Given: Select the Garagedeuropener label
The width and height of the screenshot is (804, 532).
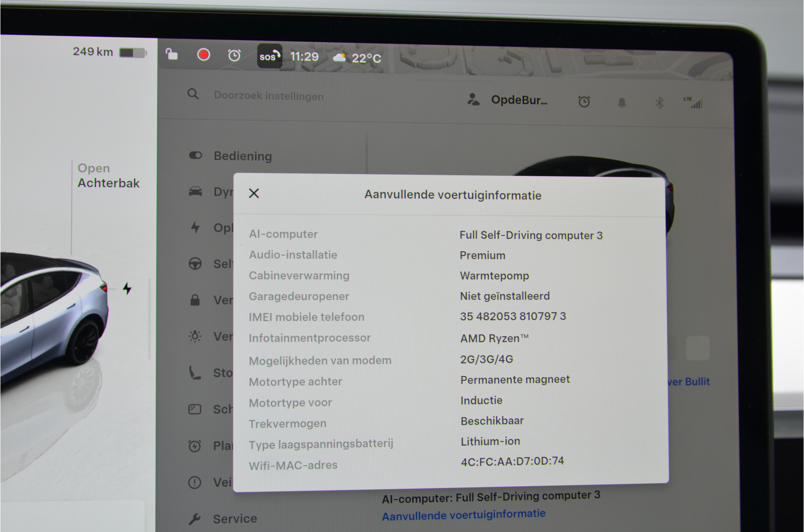Looking at the screenshot, I should [299, 296].
